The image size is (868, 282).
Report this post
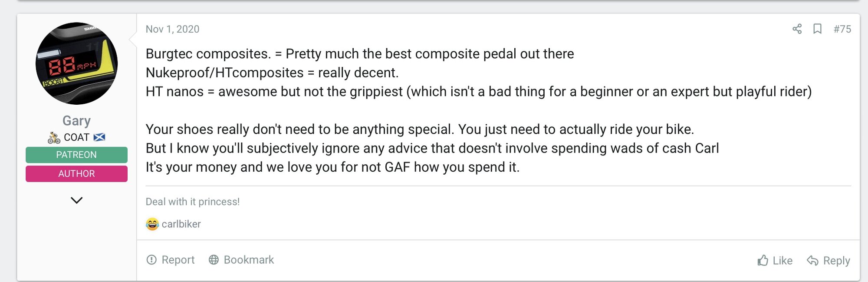click(170, 260)
